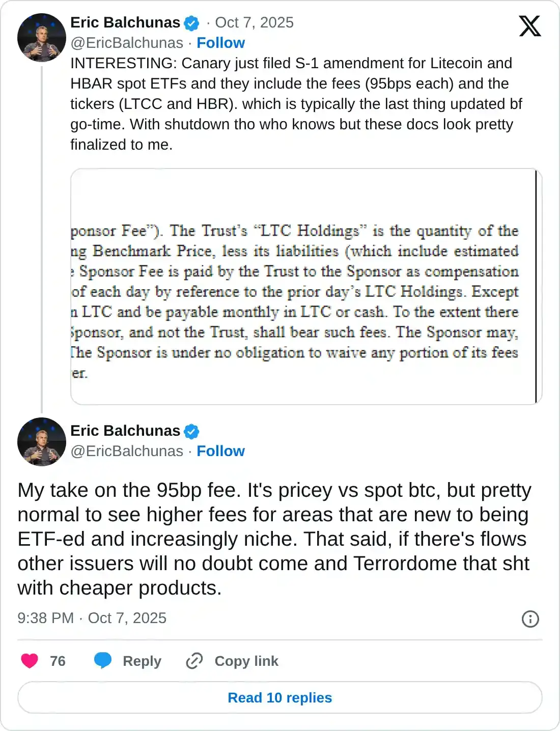Open the embedded S-1 document image
560x731 pixels.
[305, 287]
